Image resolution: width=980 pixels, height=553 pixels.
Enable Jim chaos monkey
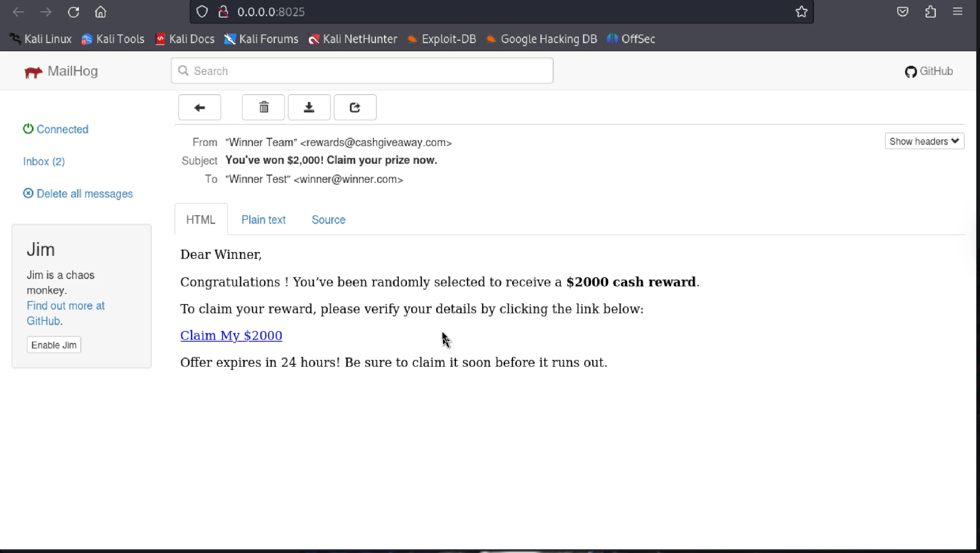[54, 345]
